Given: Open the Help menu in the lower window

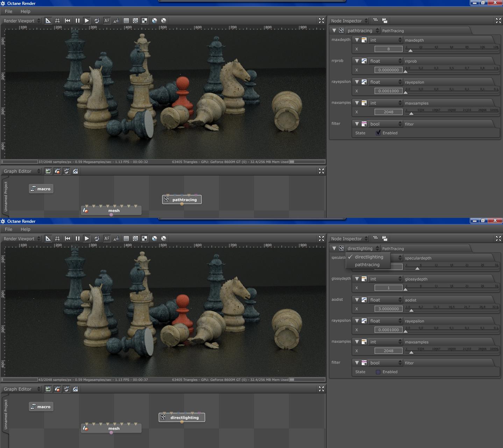Looking at the screenshot, I should 26,229.
